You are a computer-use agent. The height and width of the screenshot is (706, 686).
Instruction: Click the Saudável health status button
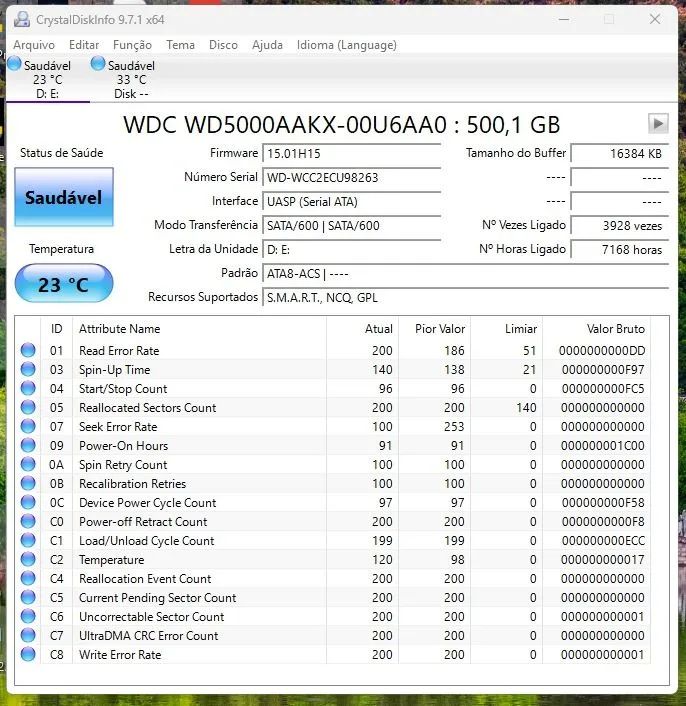(x=64, y=197)
